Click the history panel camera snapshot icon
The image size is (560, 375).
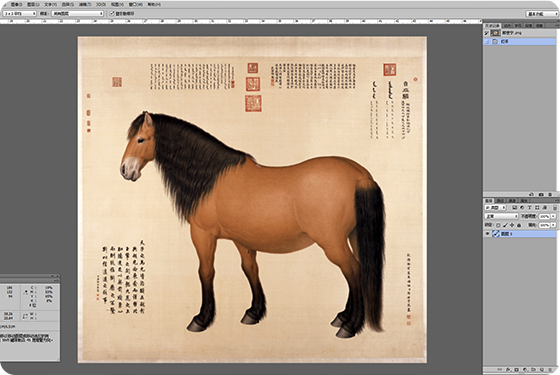click(x=541, y=194)
